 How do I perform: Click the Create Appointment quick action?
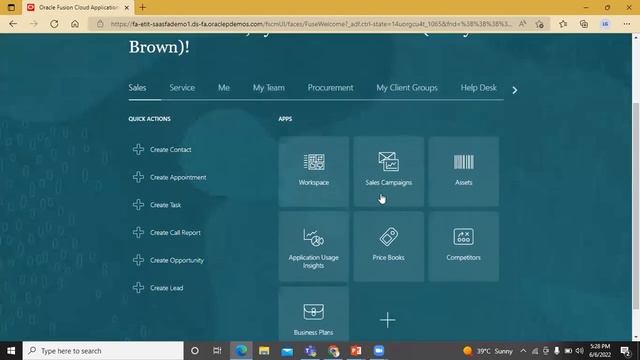point(169,177)
